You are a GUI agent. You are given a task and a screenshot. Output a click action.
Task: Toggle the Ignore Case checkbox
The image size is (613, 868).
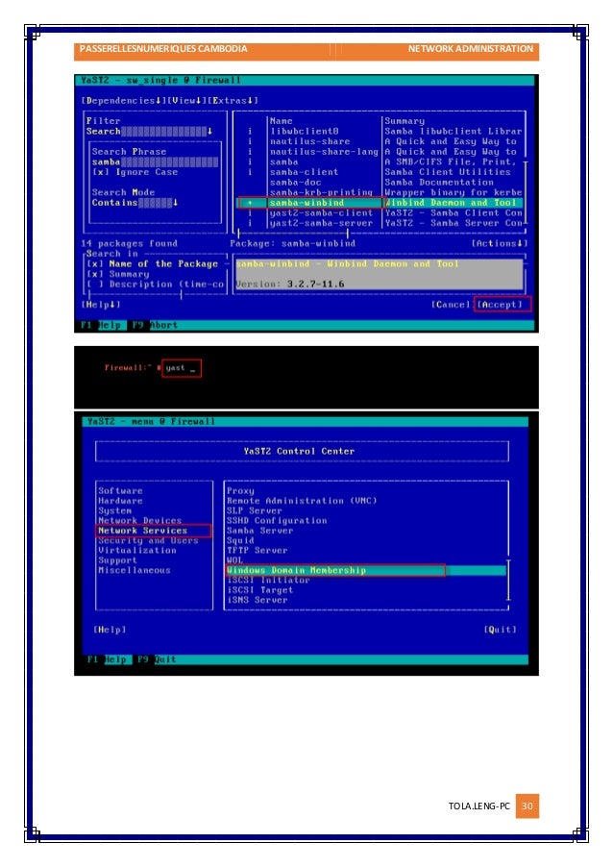click(x=135, y=172)
